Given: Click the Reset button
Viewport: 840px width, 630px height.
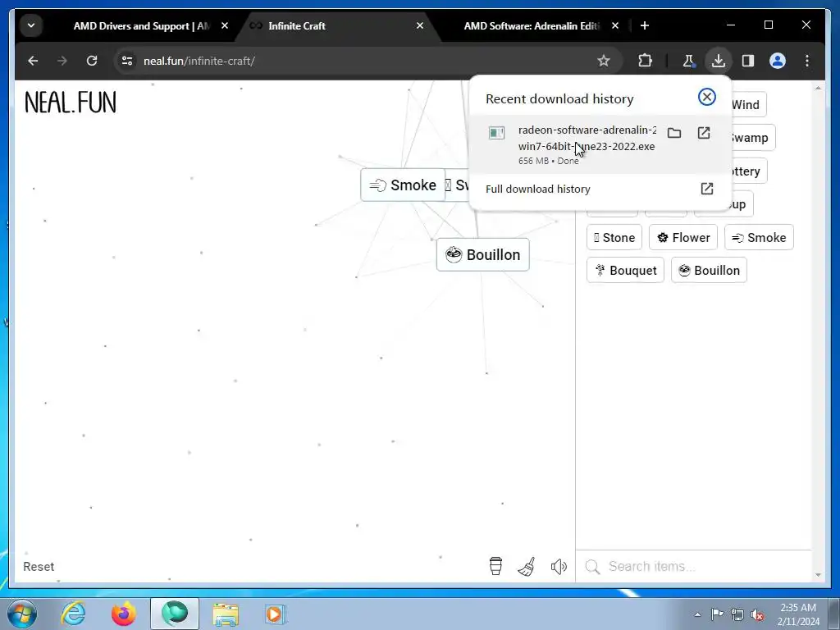Looking at the screenshot, I should pos(39,567).
